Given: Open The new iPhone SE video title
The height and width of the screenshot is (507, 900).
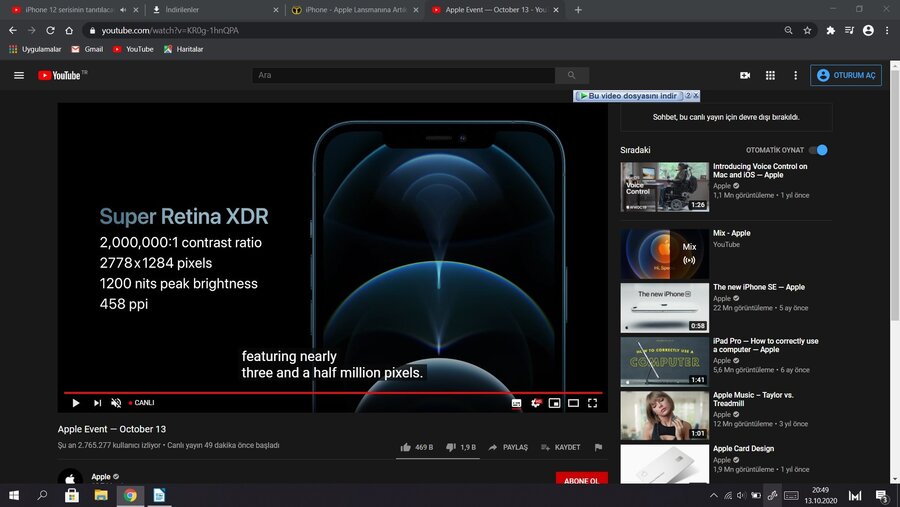Looking at the screenshot, I should pyautogui.click(x=759, y=287).
